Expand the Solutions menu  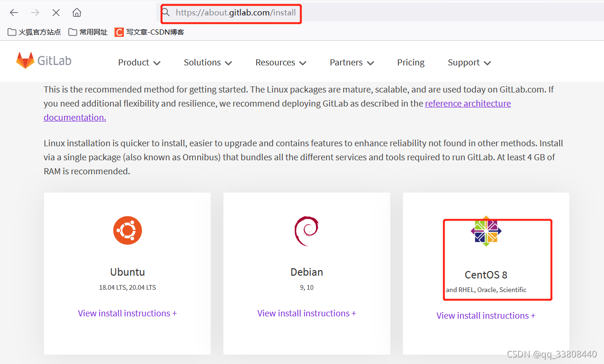coord(208,63)
